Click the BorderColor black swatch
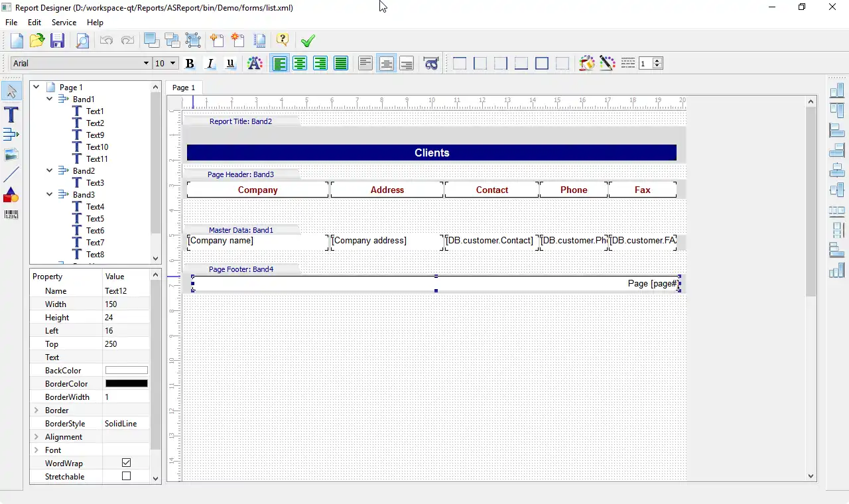This screenshot has width=849, height=504. point(126,383)
